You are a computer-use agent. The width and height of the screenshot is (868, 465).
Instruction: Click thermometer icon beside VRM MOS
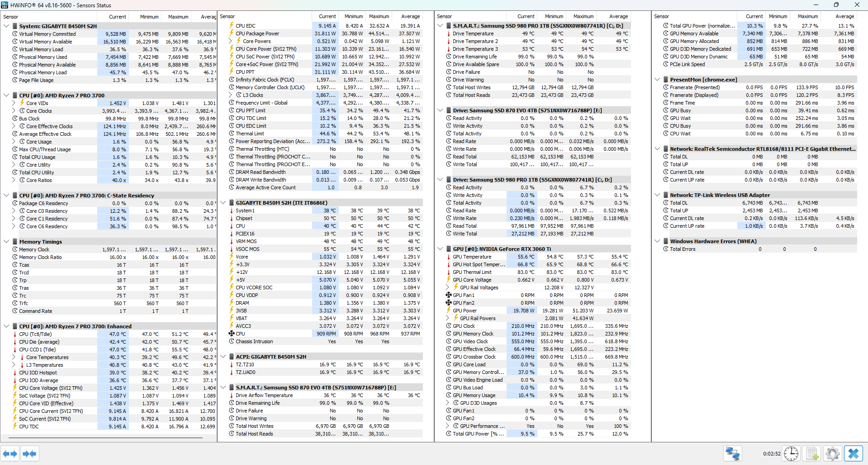point(232,241)
